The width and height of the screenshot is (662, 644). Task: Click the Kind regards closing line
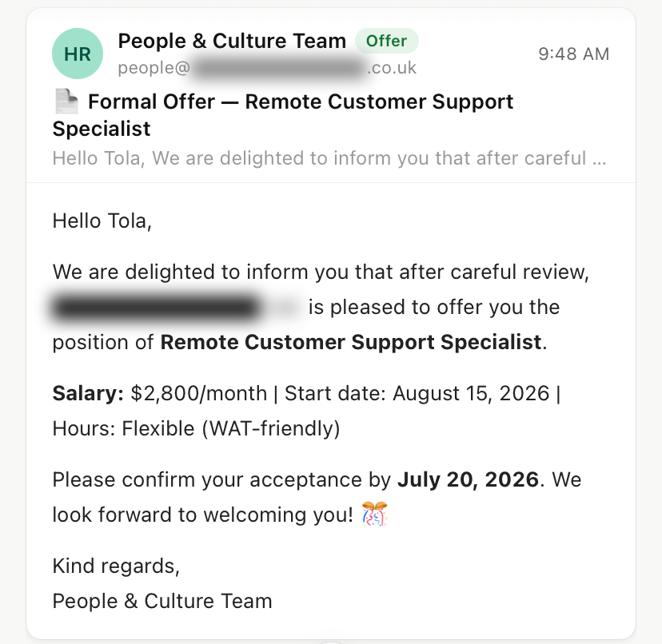point(116,566)
